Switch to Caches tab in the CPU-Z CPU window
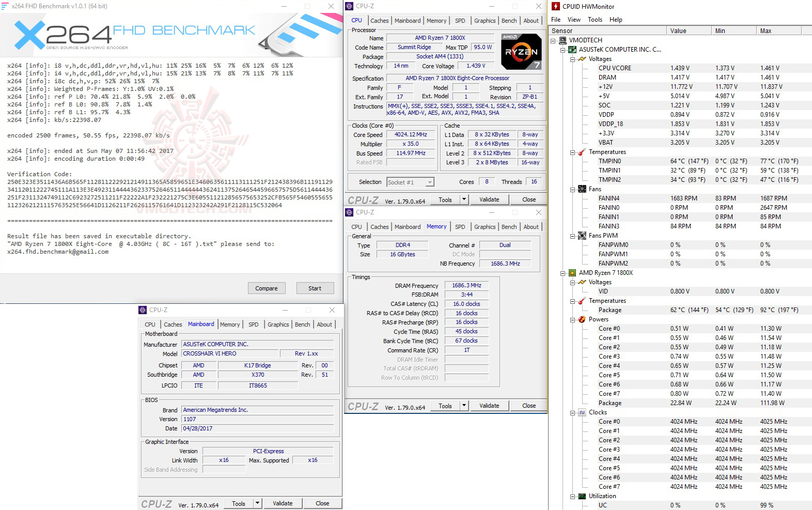The height and width of the screenshot is (510, 812). (380, 21)
